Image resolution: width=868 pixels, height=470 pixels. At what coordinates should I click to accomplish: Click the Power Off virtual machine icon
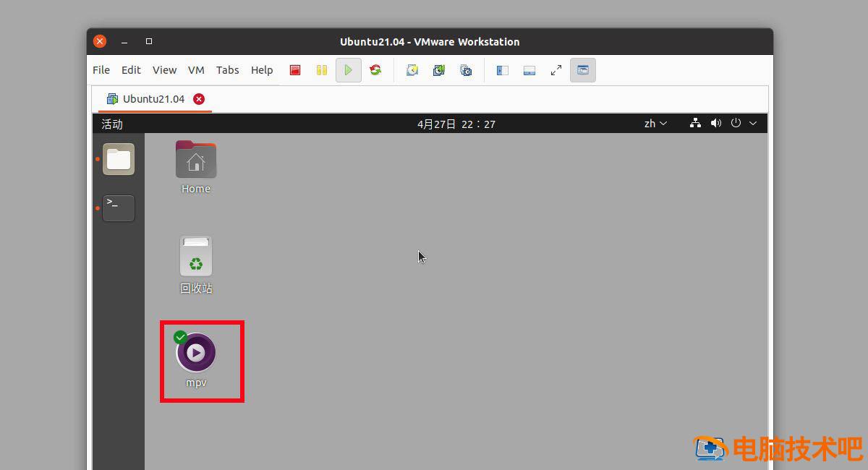(x=295, y=69)
